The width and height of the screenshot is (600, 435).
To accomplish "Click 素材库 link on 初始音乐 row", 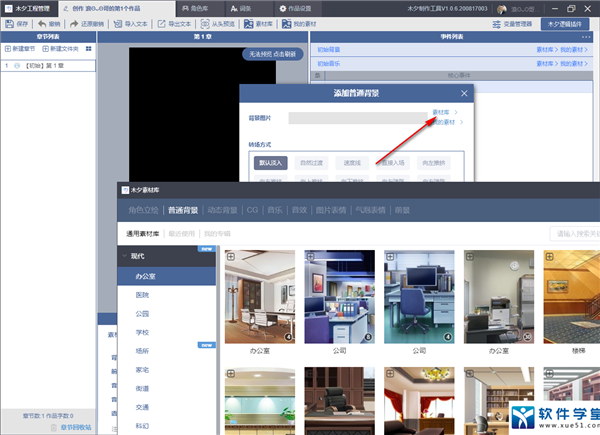I will pos(545,64).
